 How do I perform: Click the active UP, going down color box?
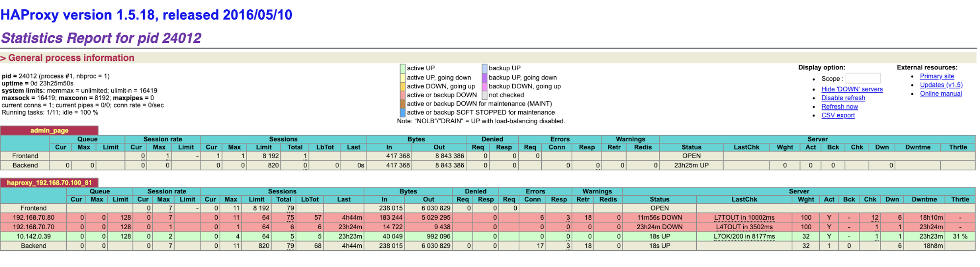click(402, 78)
